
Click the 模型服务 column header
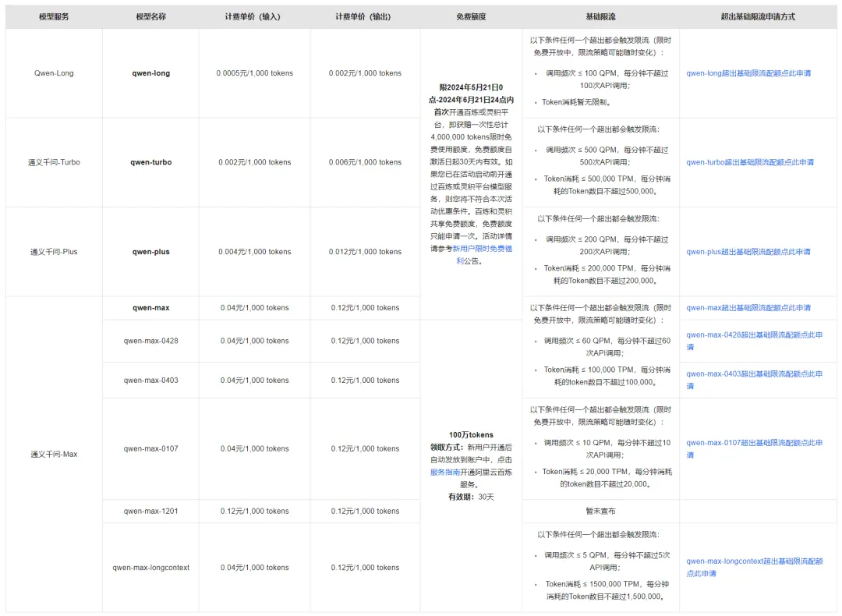pos(54,16)
